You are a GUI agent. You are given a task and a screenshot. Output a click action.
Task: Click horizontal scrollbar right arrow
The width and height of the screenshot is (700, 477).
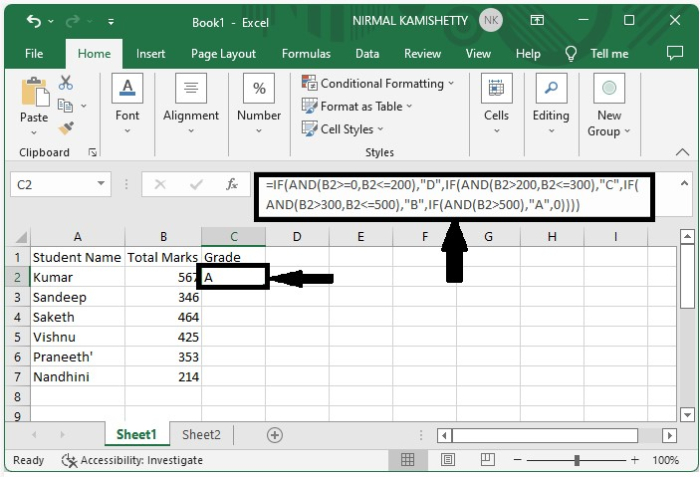point(669,435)
